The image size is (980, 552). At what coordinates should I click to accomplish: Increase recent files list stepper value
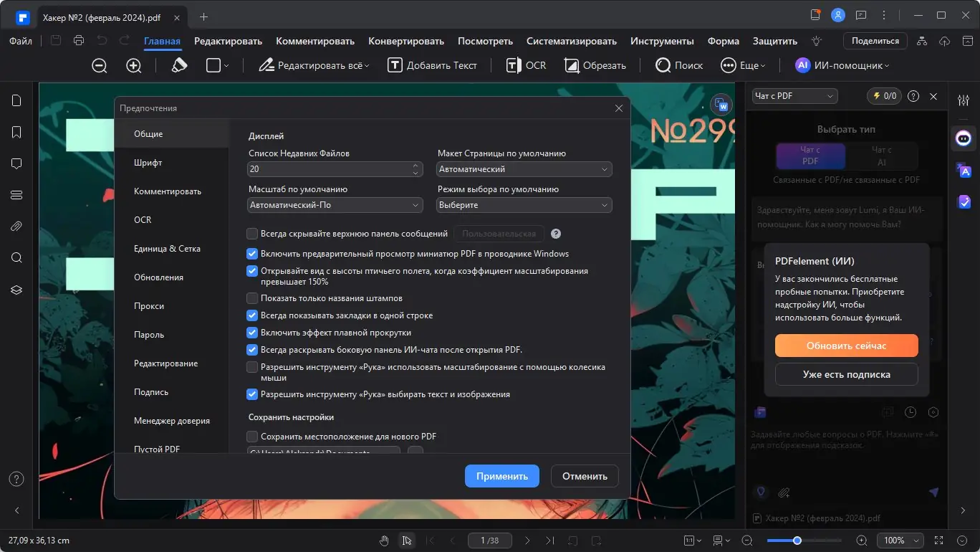[x=415, y=166]
